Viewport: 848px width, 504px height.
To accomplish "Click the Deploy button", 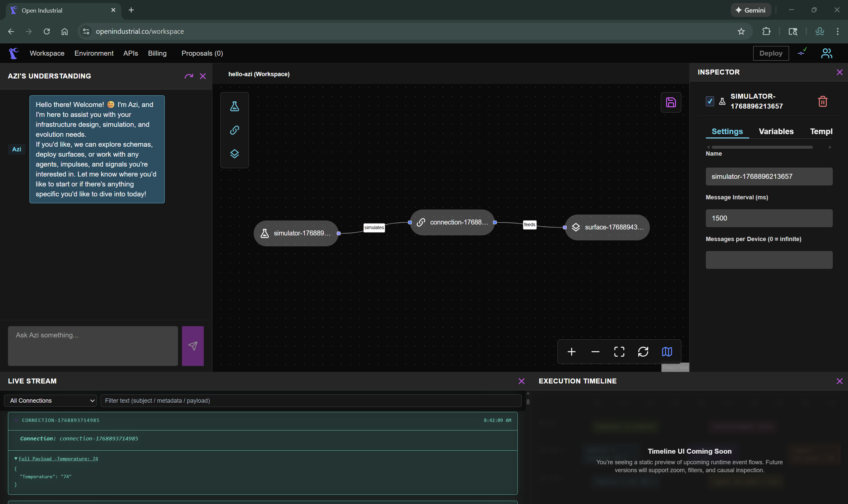I will point(770,53).
